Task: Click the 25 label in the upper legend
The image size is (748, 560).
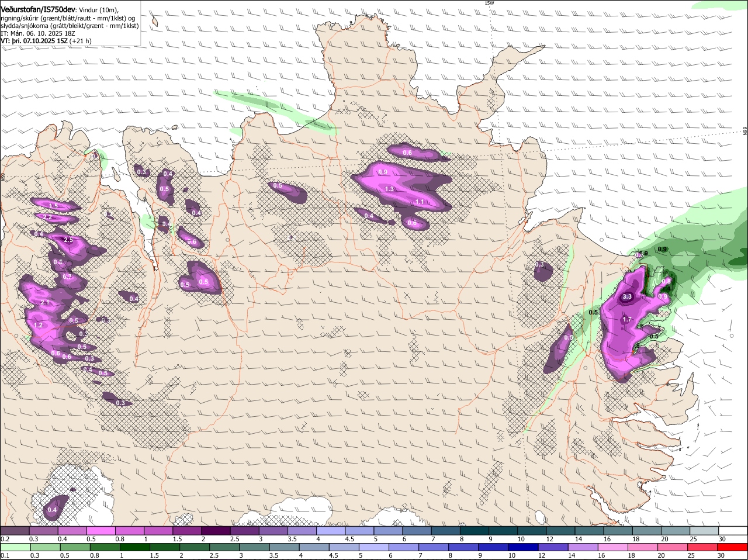Action: click(694, 539)
